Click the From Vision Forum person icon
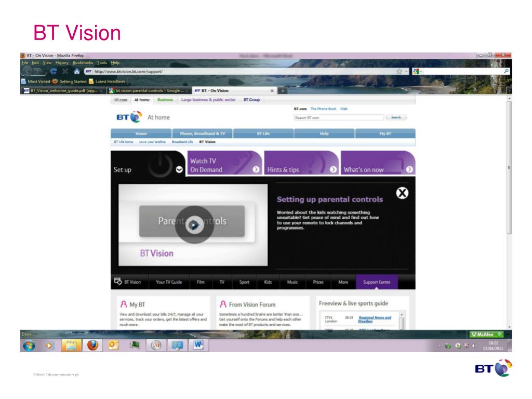Viewport: 532px width, 399px height. pos(223,304)
